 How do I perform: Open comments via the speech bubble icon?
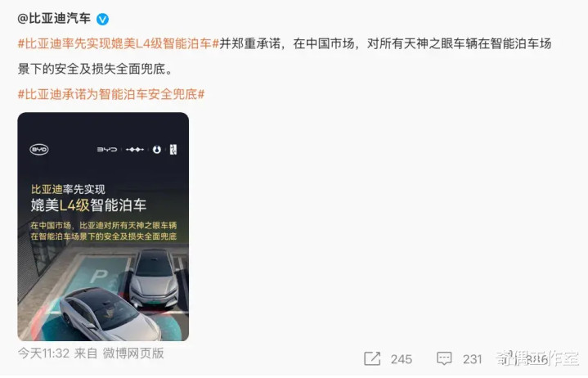pos(444,358)
